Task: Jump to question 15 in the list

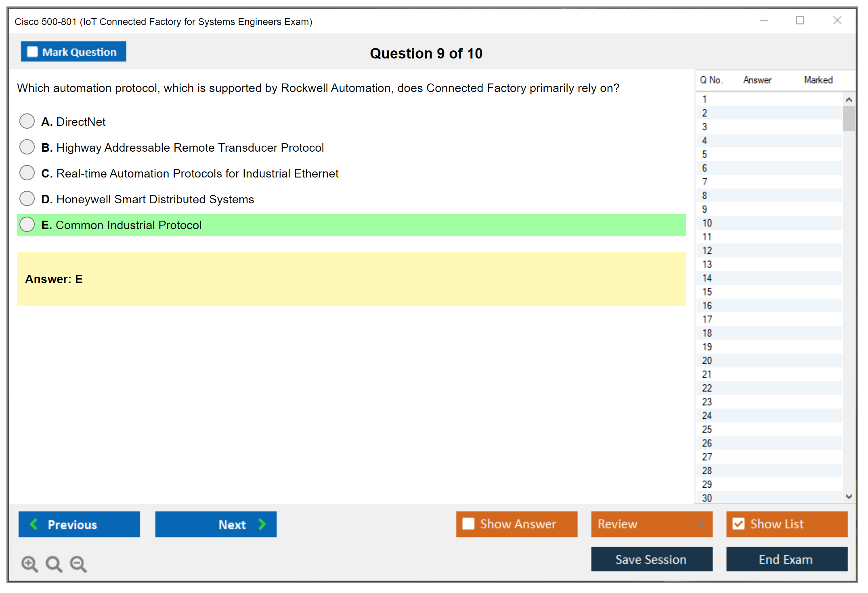Action: (707, 292)
